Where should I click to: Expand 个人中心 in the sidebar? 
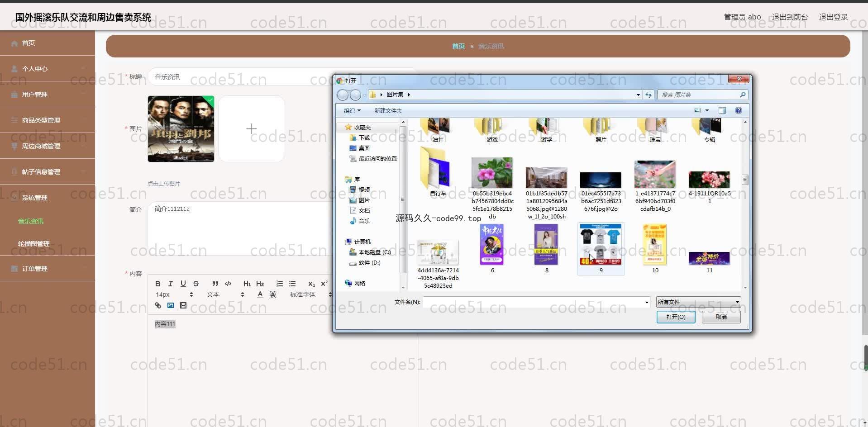48,69
